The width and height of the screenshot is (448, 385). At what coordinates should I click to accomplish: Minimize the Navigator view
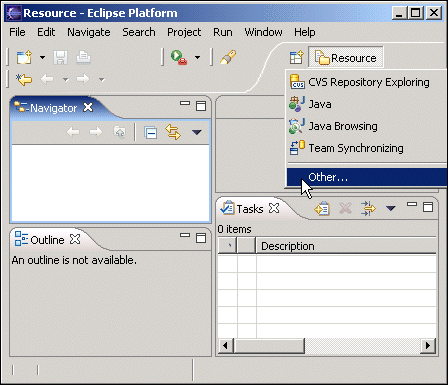tap(185, 103)
